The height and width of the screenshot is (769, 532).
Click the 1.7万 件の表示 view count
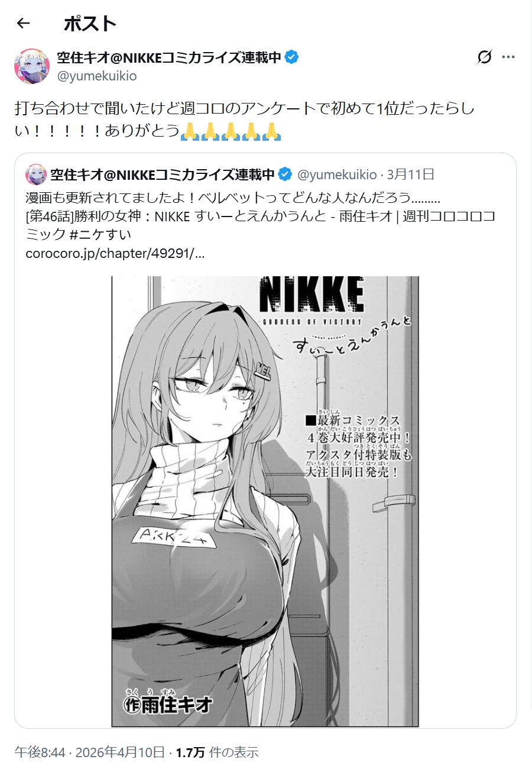[217, 752]
